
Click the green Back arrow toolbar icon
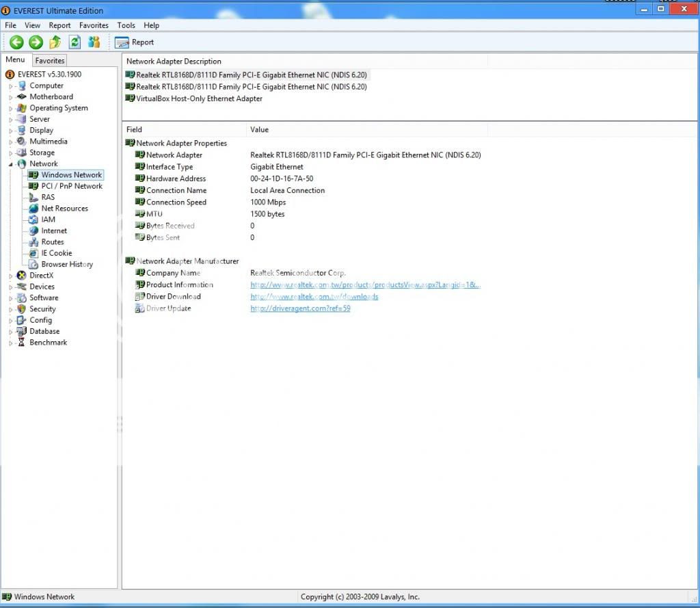[x=16, y=42]
